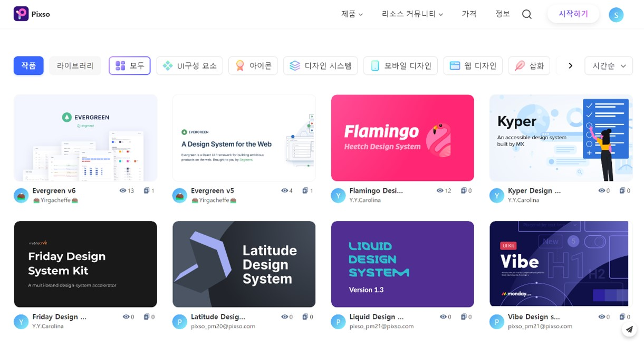
Task: Filter by 삽화 category
Action: [x=530, y=66]
